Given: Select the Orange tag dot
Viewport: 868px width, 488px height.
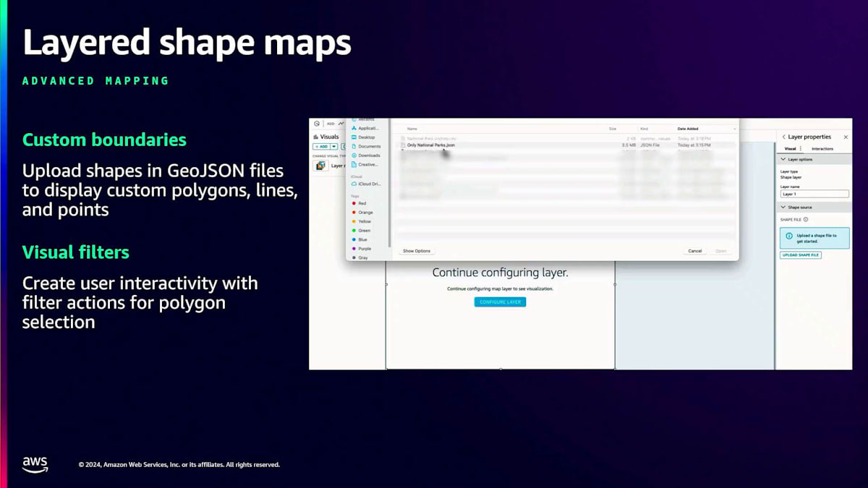Looking at the screenshot, I should tap(354, 213).
